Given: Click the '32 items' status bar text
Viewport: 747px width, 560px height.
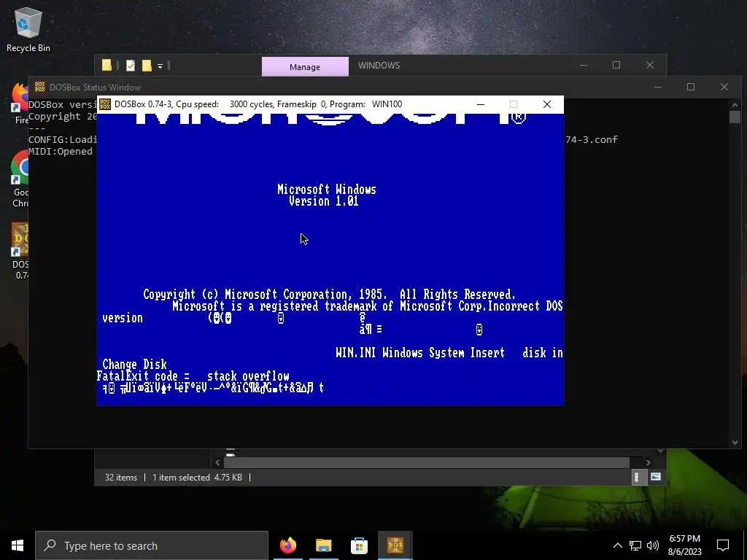Looking at the screenshot, I should 121,477.
